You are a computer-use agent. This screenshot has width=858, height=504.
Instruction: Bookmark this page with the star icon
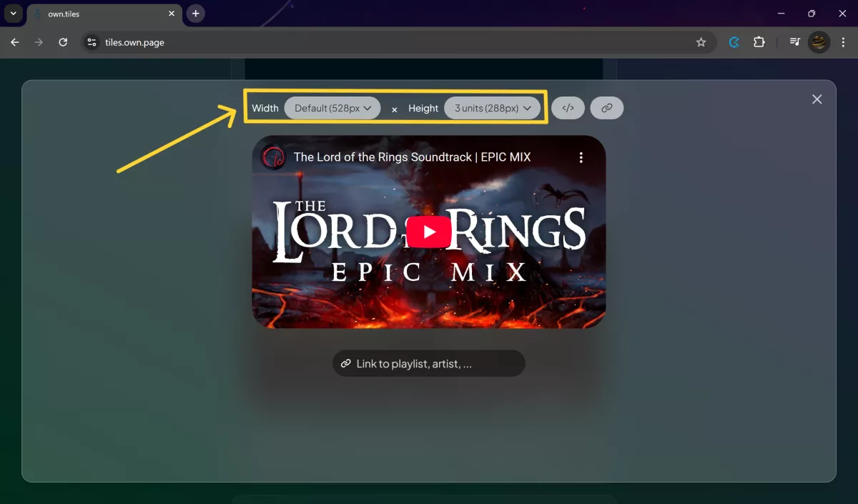(x=701, y=42)
